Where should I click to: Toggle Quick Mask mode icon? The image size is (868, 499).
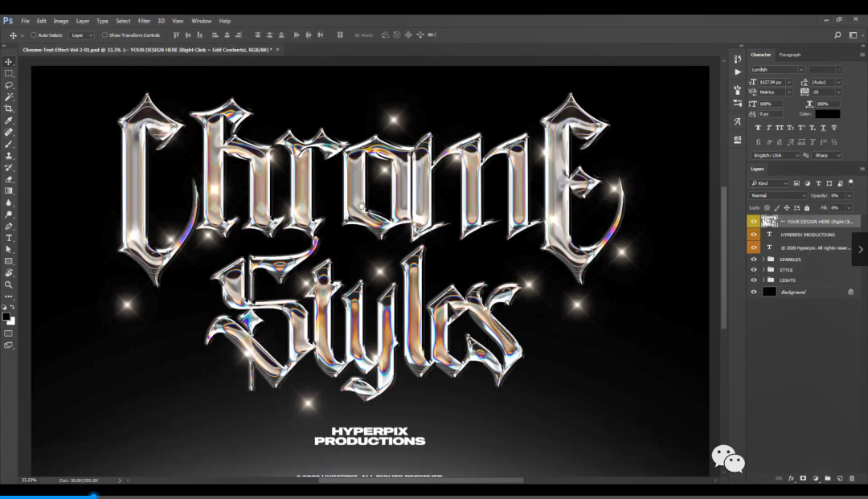coord(8,333)
